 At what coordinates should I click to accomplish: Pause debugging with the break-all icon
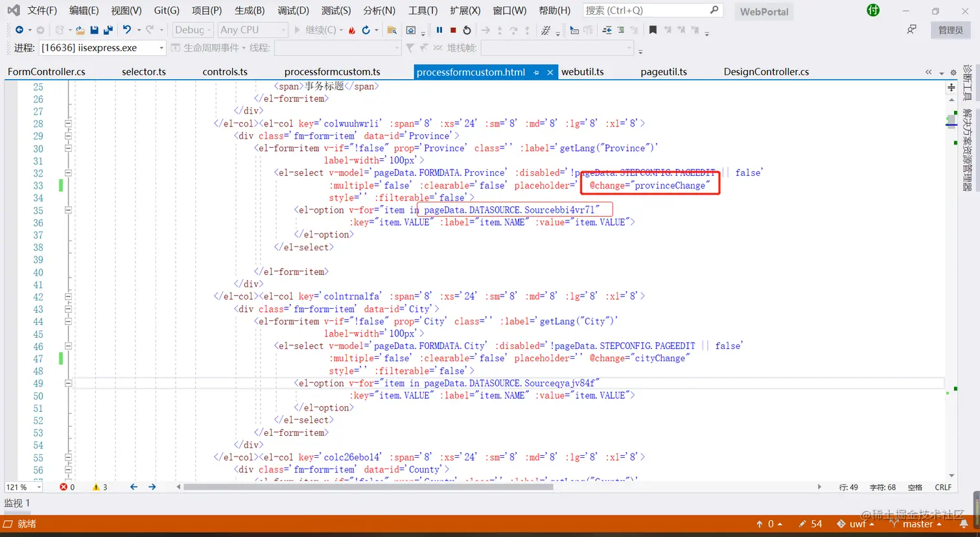439,30
